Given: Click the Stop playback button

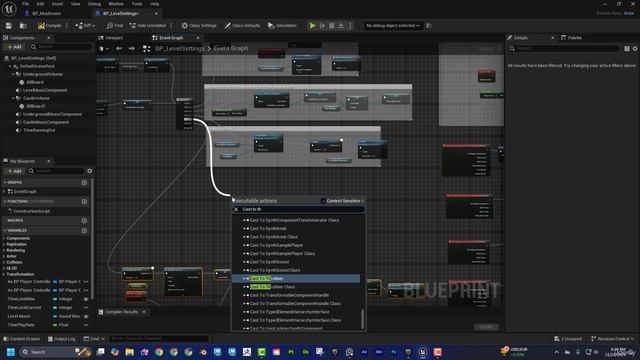Looking at the screenshot, I should tap(332, 26).
